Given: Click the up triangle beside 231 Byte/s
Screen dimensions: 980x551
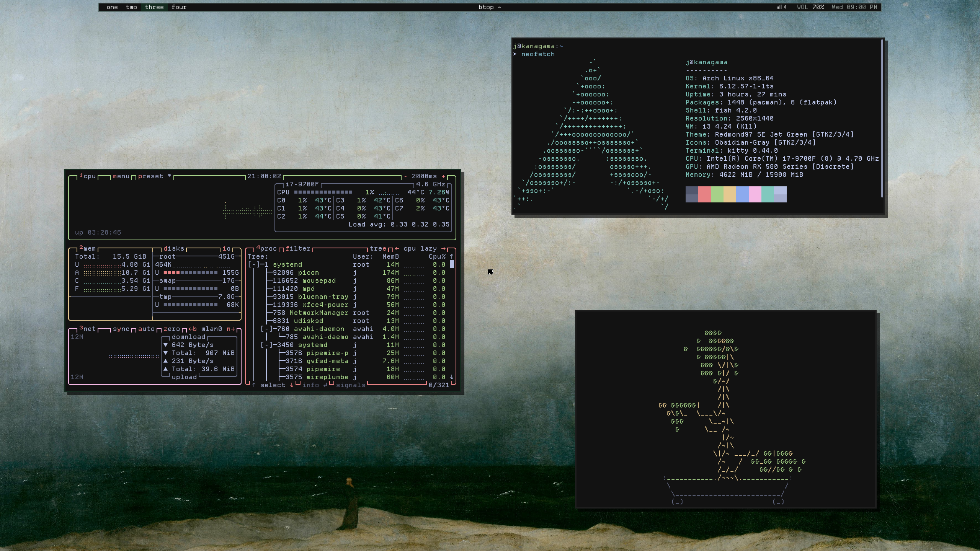Looking at the screenshot, I should pos(165,361).
